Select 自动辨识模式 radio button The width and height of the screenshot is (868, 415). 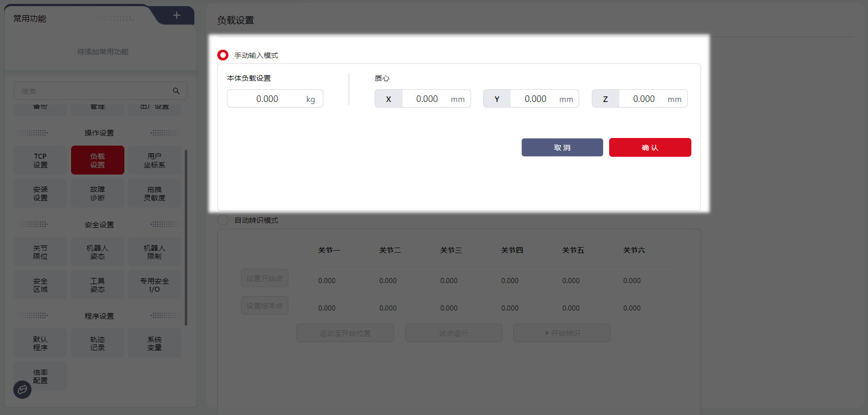pos(223,220)
